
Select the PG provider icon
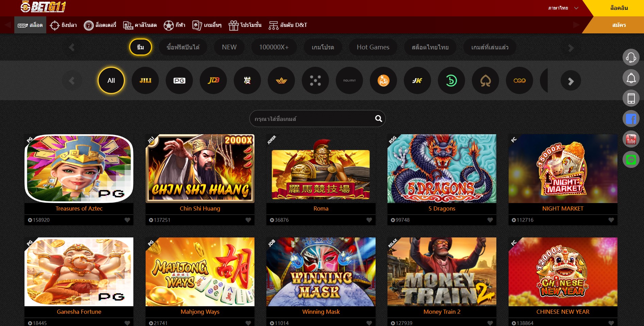pyautogui.click(x=179, y=81)
